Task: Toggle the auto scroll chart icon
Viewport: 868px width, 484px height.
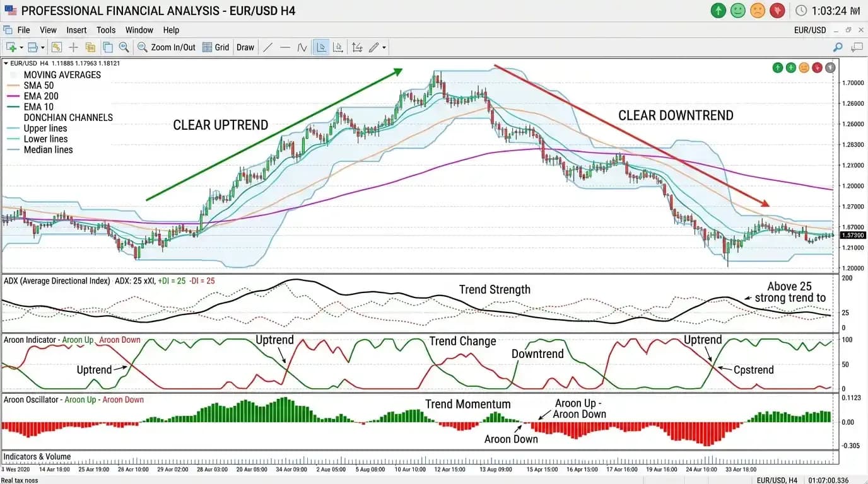Action: [338, 47]
